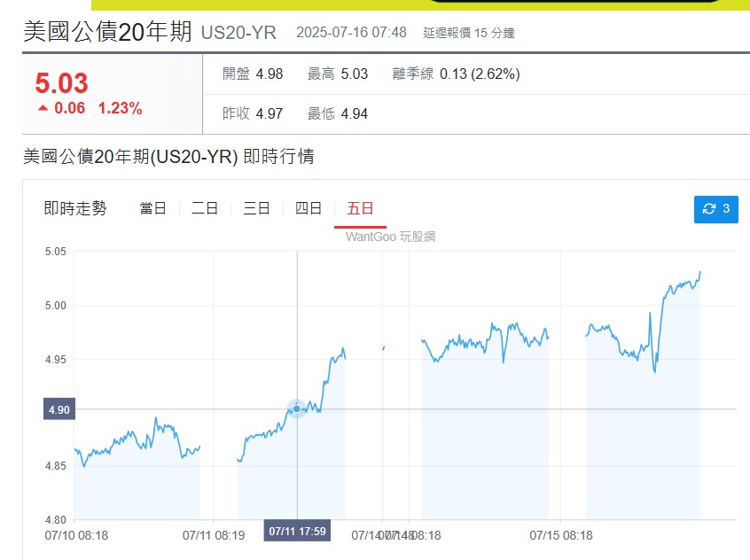Screen dimensions: 750x560
Task: Click the red up-arrow beside 0.06
Action: pyautogui.click(x=43, y=108)
